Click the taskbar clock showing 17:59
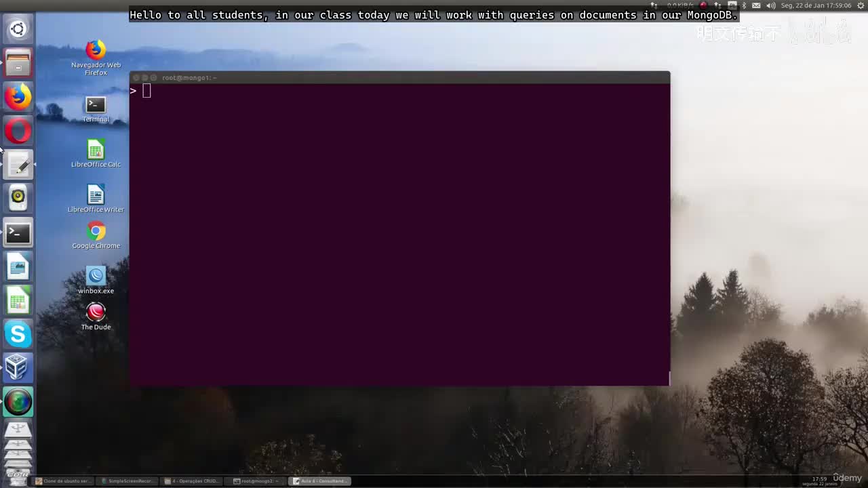The width and height of the screenshot is (868, 488). tap(820, 481)
